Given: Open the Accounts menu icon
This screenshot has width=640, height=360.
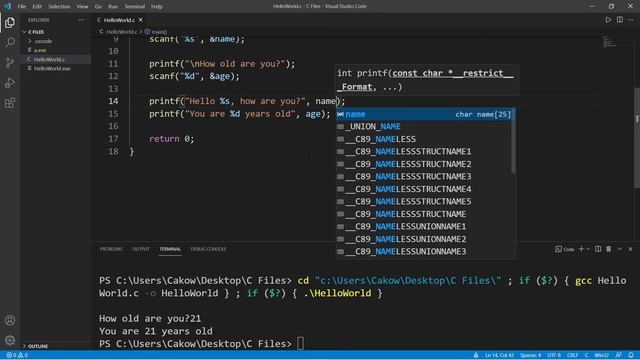Looking at the screenshot, I should coord(10,320).
